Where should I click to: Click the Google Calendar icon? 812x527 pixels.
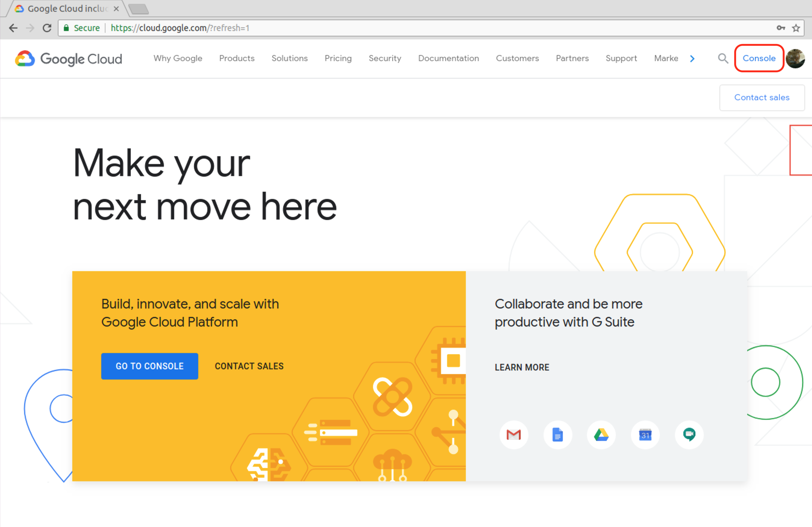[x=645, y=435]
